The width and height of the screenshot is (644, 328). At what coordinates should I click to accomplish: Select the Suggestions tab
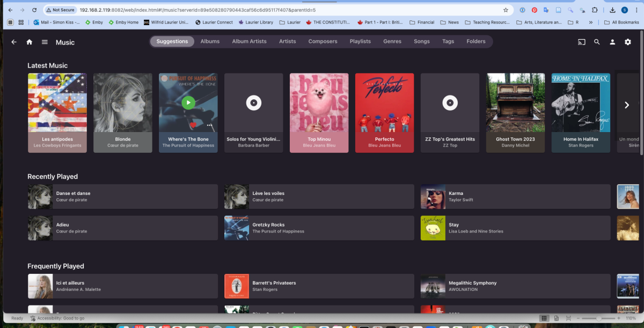click(172, 41)
